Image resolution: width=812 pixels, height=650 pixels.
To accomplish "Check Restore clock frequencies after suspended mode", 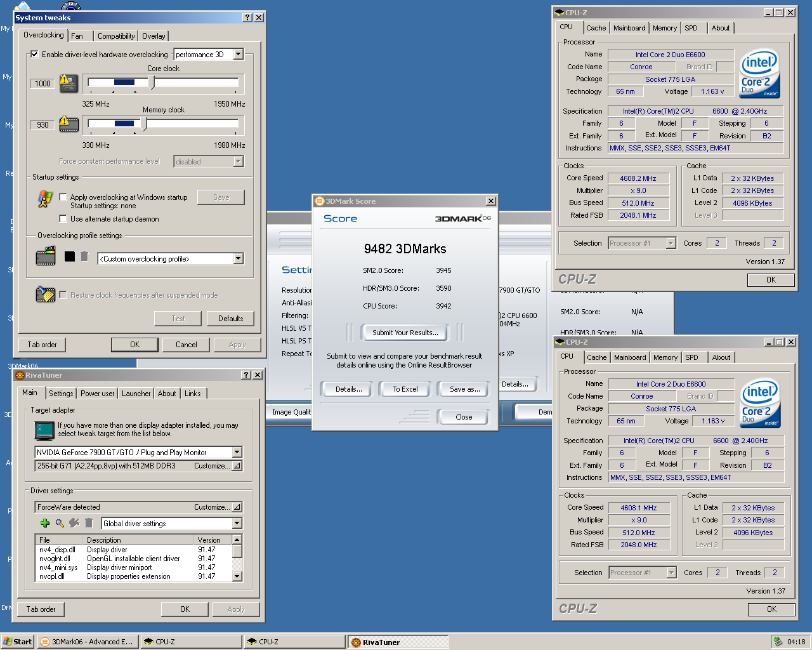I will [63, 295].
